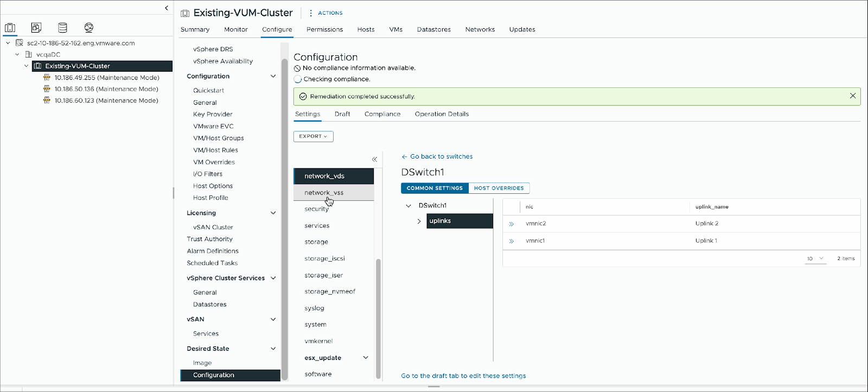Select the storage_iscsi category

point(324,258)
